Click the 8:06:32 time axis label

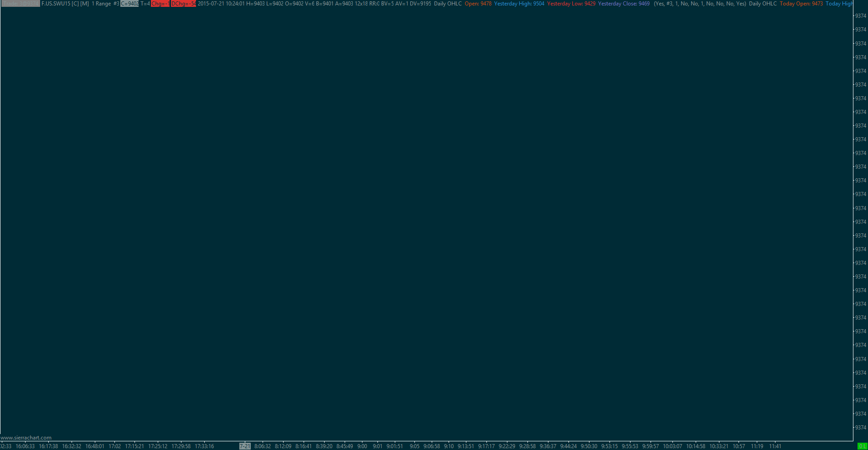[263, 446]
